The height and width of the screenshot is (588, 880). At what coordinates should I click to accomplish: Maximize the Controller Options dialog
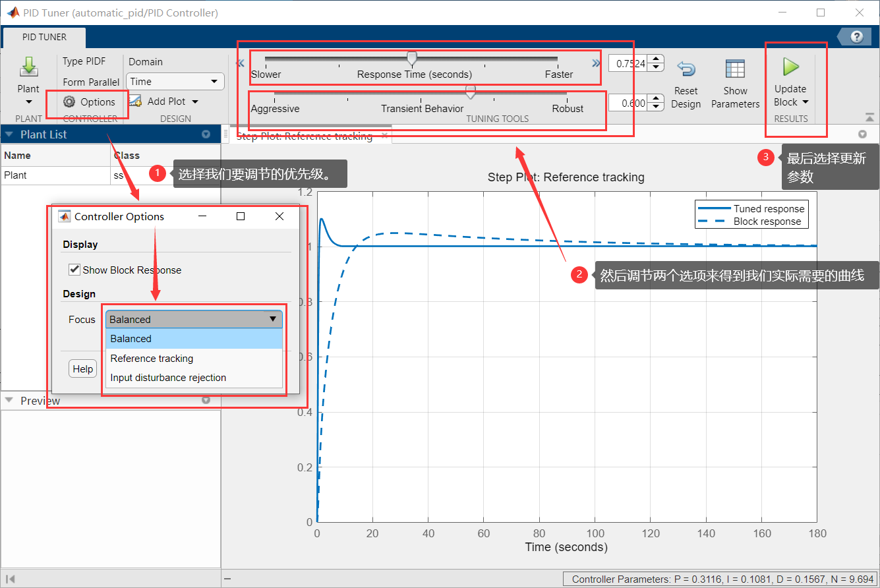(x=241, y=216)
